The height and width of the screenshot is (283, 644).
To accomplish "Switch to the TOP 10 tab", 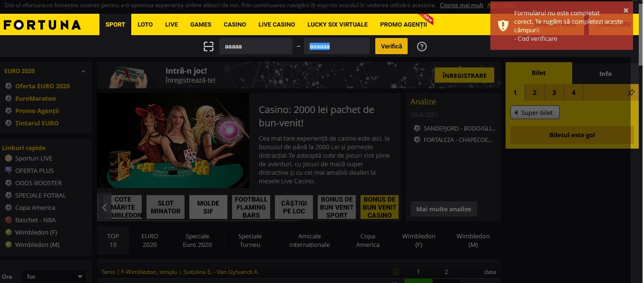I will pyautogui.click(x=113, y=240).
